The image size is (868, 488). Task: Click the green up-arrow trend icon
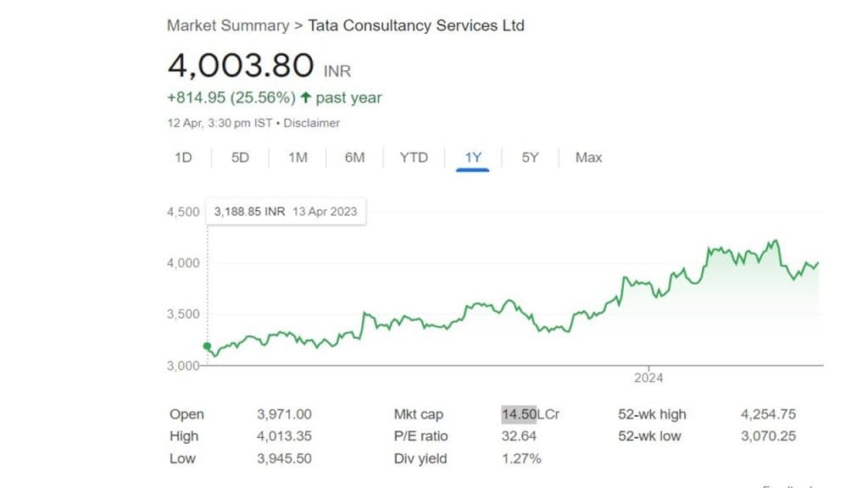tap(306, 98)
